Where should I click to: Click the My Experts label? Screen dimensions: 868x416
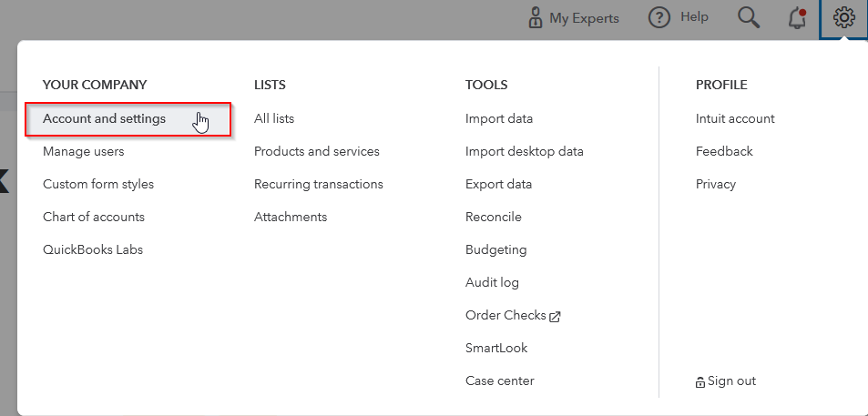tap(584, 18)
